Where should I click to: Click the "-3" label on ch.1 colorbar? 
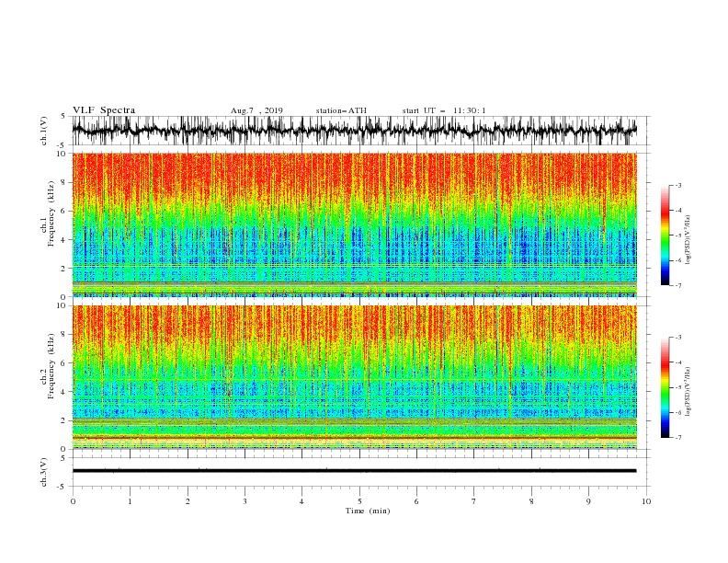[678, 185]
